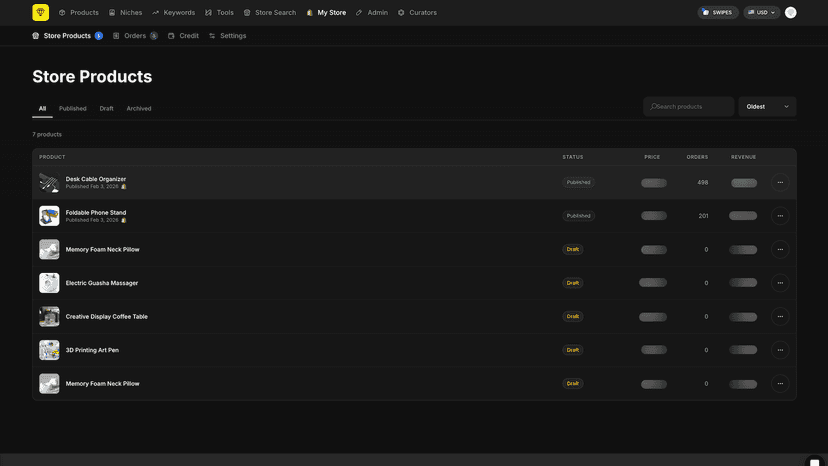Filter by Published products

[x=72, y=108]
